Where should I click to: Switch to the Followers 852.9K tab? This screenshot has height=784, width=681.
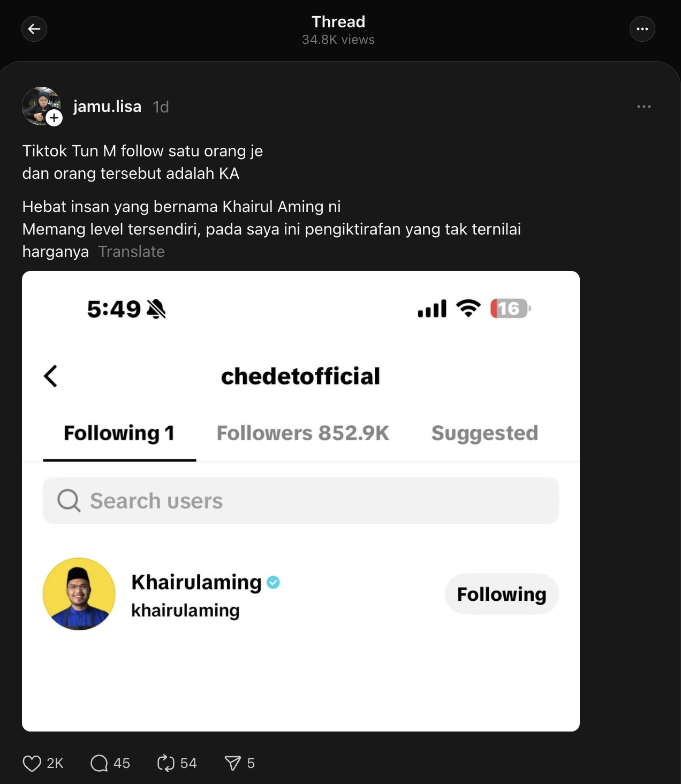[302, 433]
